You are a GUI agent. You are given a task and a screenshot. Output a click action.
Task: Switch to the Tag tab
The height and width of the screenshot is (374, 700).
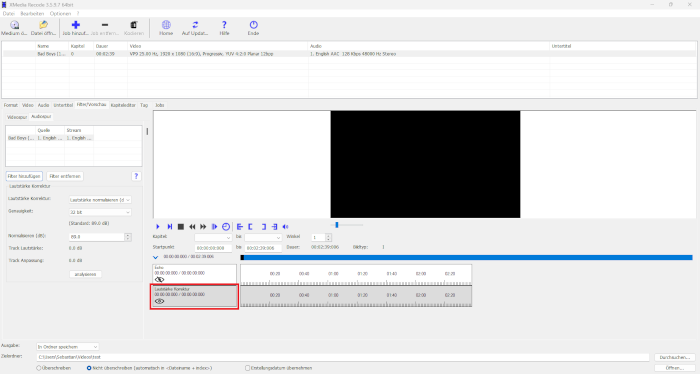click(x=144, y=105)
